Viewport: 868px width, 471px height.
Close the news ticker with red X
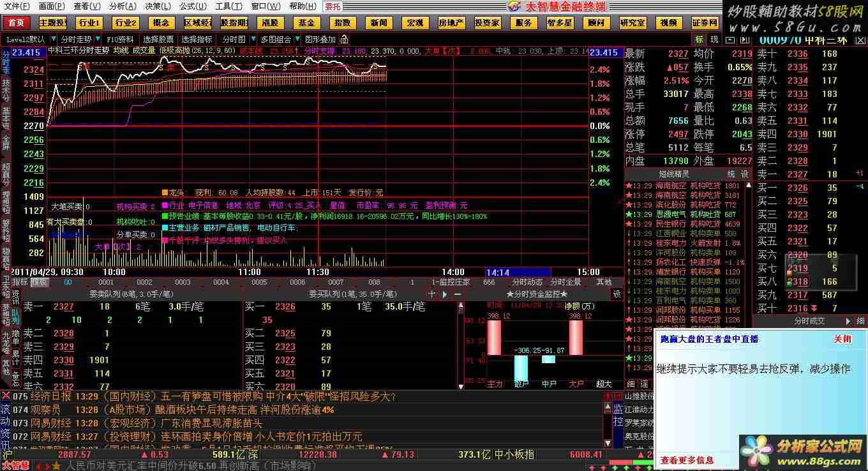[x=6, y=396]
